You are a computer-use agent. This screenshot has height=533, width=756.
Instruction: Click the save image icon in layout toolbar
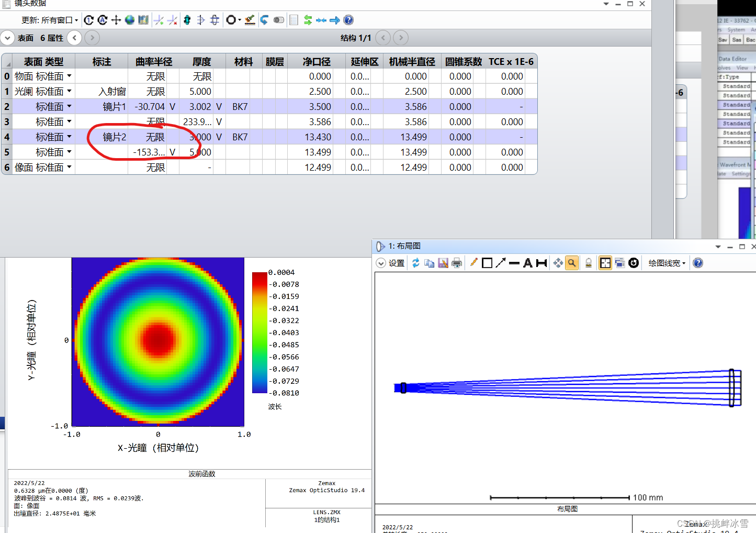click(443, 263)
